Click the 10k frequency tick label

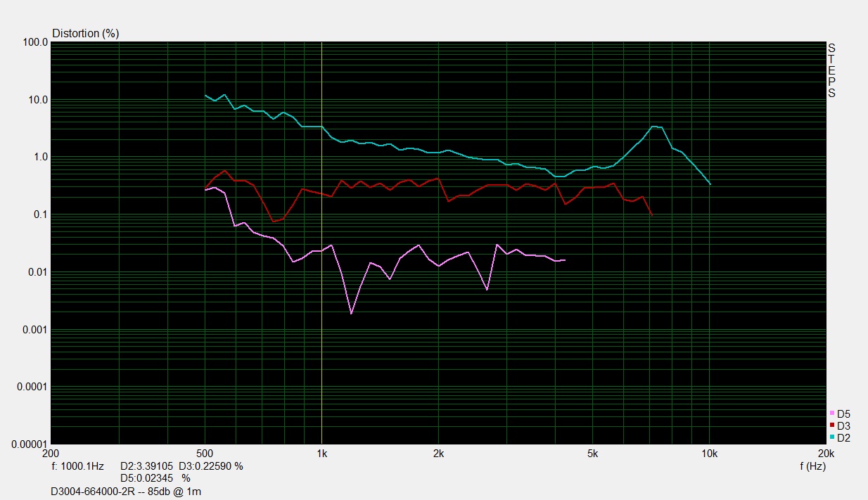click(x=709, y=454)
